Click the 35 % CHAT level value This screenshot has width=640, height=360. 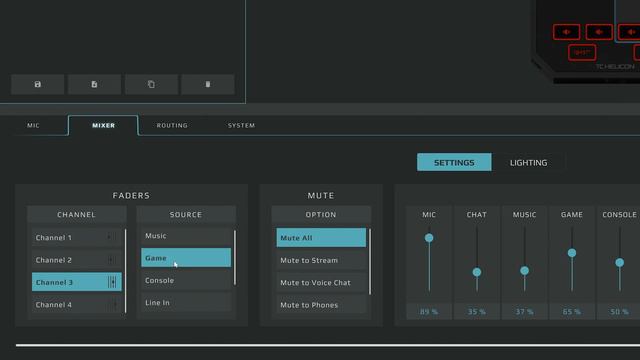477,311
